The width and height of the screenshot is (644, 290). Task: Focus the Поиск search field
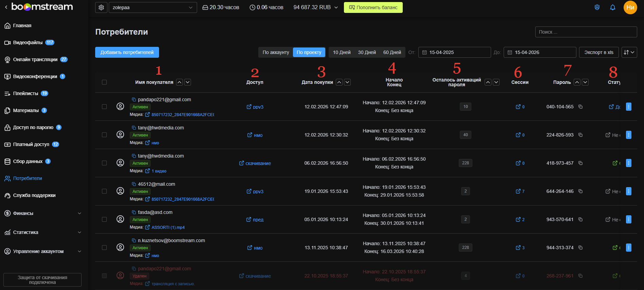click(586, 32)
